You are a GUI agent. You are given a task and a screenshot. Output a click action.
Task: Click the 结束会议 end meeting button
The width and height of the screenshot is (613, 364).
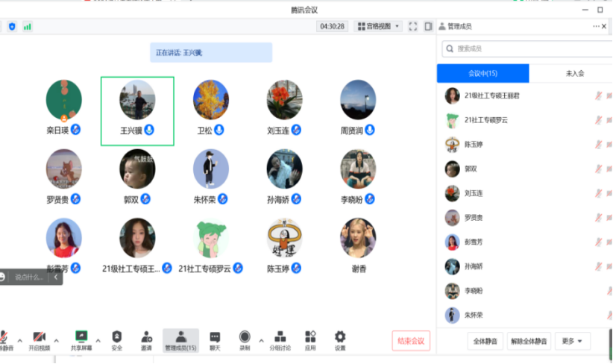click(411, 341)
